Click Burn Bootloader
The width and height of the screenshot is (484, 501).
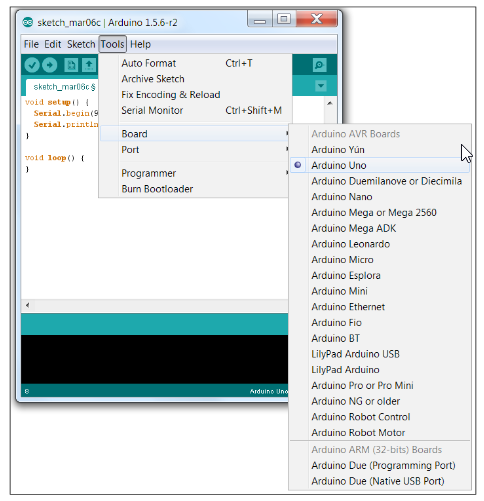click(195, 189)
